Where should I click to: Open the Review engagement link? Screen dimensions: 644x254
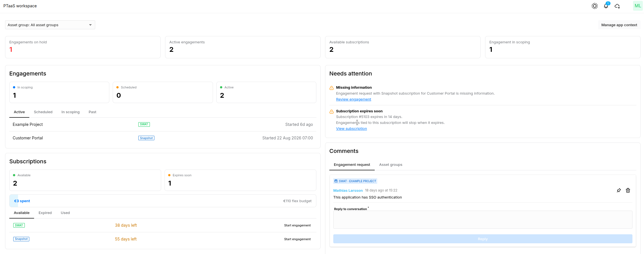click(354, 99)
